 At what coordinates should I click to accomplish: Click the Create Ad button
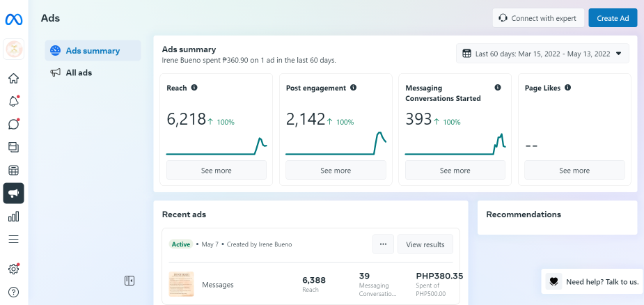pyautogui.click(x=613, y=18)
